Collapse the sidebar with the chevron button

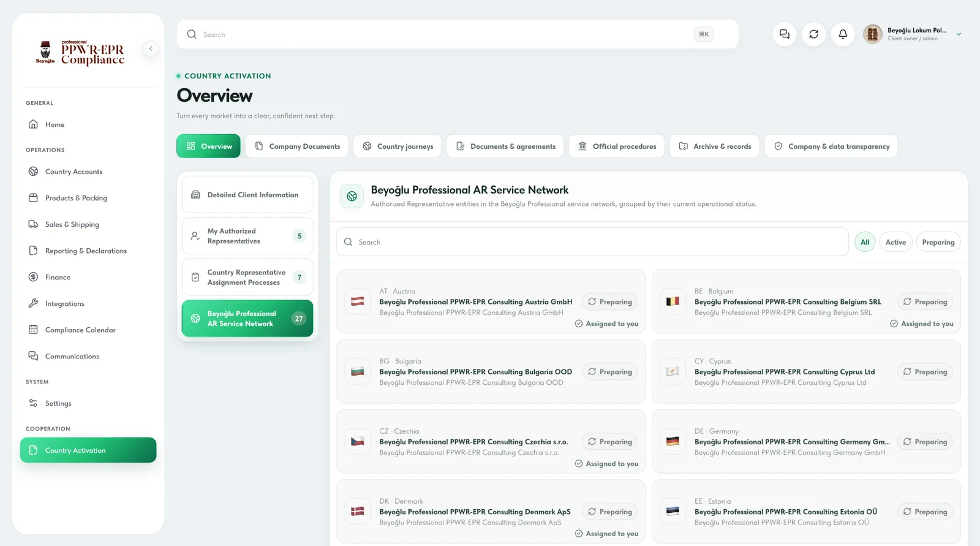click(x=151, y=48)
